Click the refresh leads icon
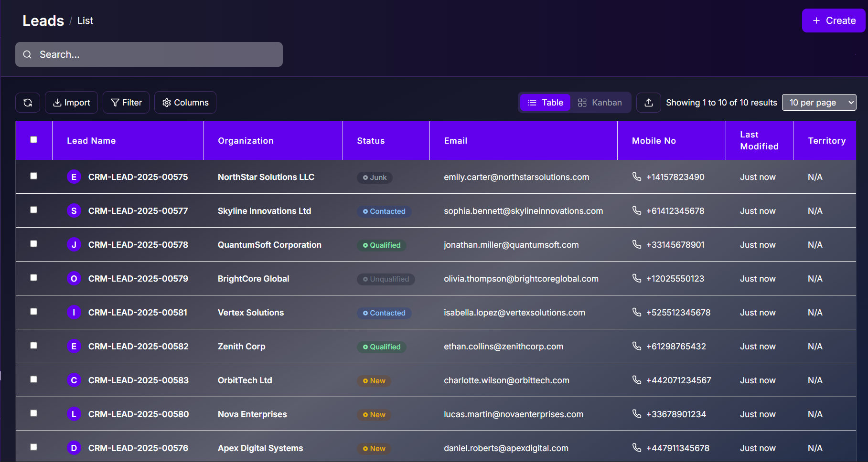 (x=27, y=102)
